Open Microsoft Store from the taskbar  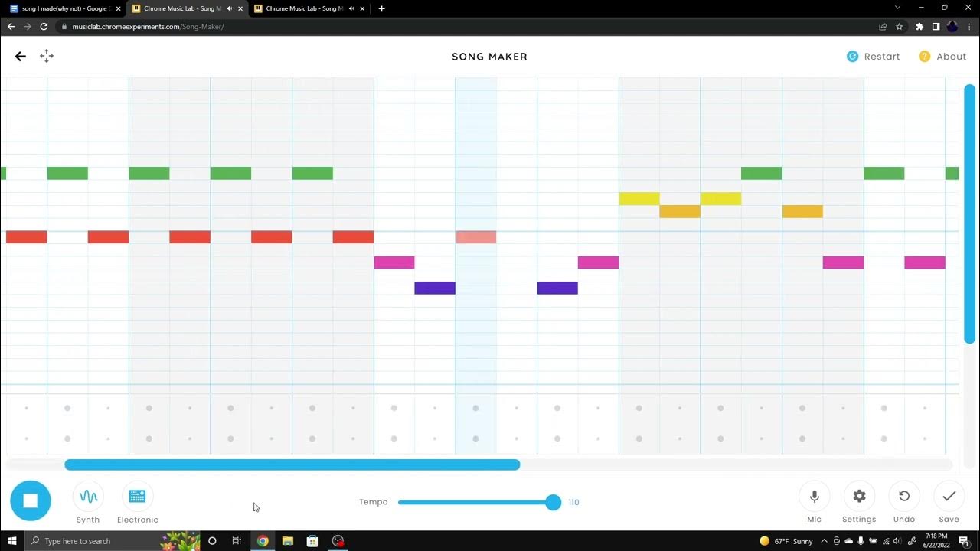pyautogui.click(x=312, y=541)
